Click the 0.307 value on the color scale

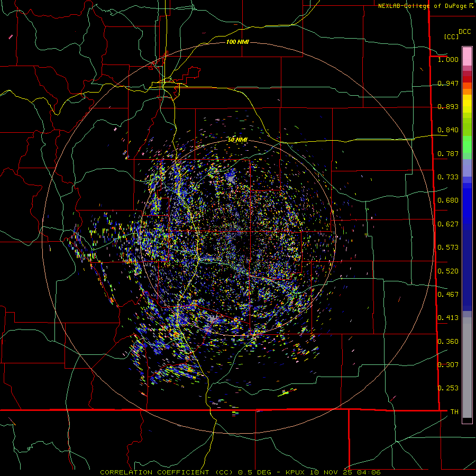(x=448, y=365)
